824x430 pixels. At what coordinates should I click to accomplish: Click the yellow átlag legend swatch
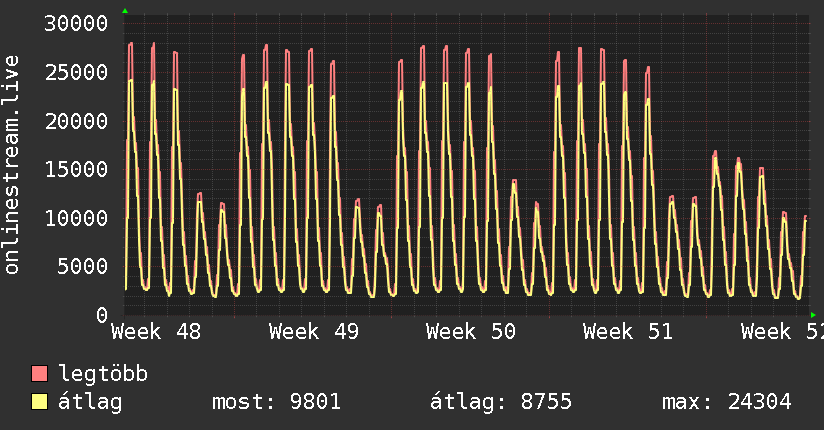(x=39, y=402)
